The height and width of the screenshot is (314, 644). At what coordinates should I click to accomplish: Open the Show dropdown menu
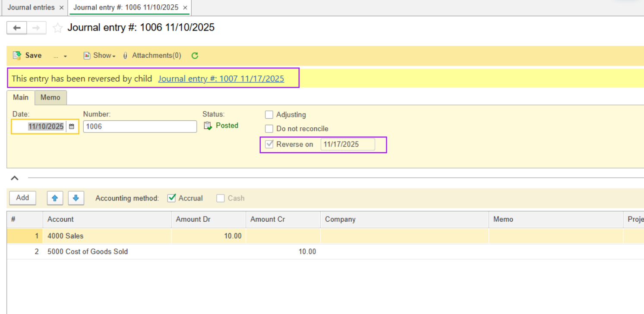[x=100, y=56]
